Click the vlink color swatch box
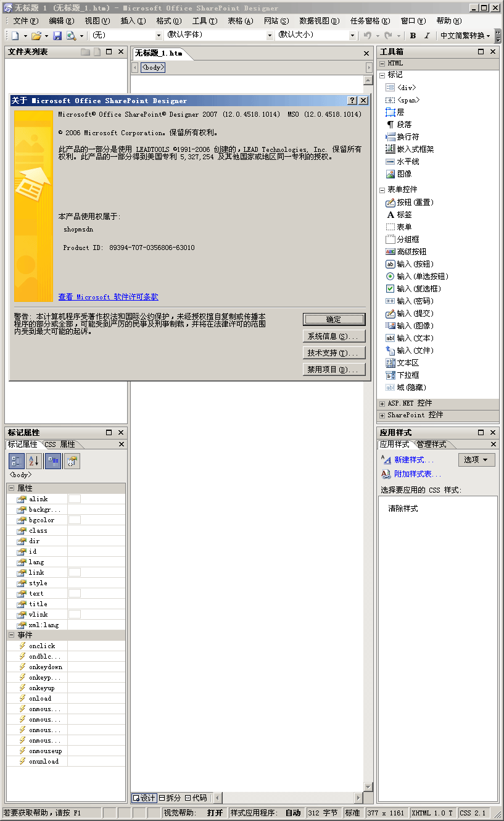The width and height of the screenshot is (504, 821). click(x=75, y=614)
